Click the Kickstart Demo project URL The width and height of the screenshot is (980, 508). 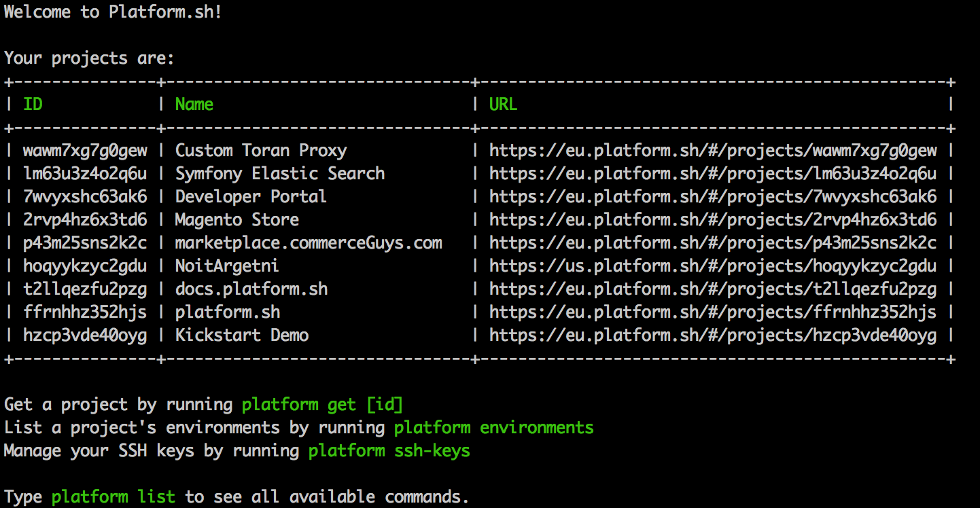pos(712,335)
